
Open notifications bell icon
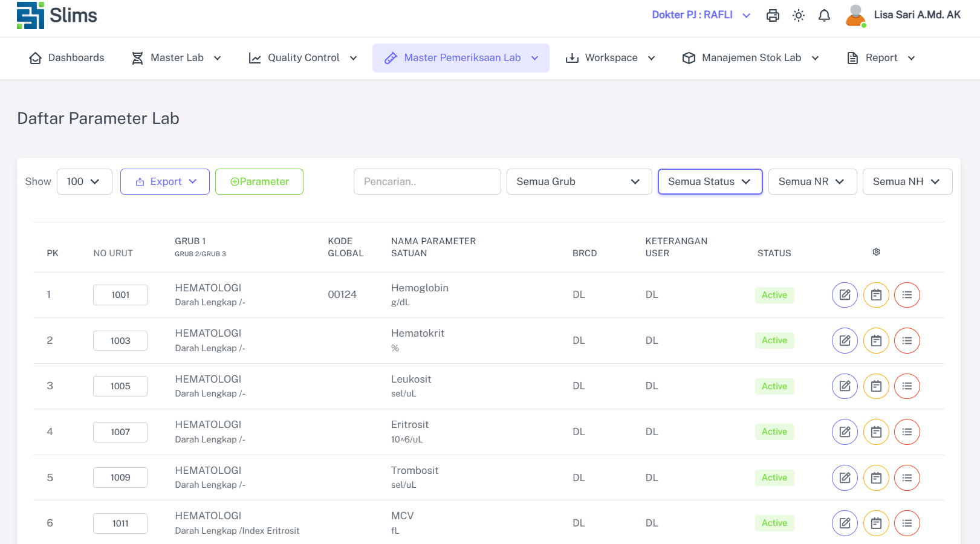click(824, 16)
